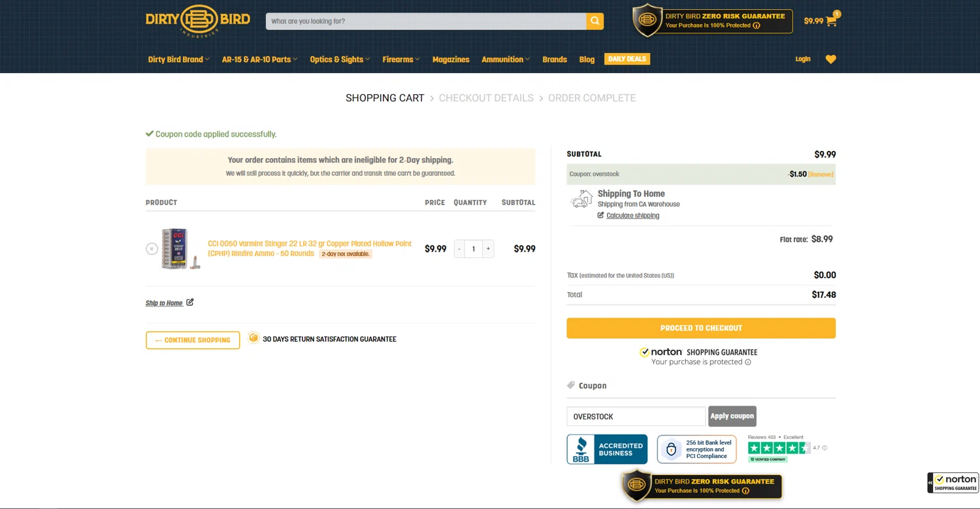980x509 pixels.
Task: Click '30 DAYS RETURN SATISFACTION GUARANTEE' text
Action: pyautogui.click(x=329, y=339)
